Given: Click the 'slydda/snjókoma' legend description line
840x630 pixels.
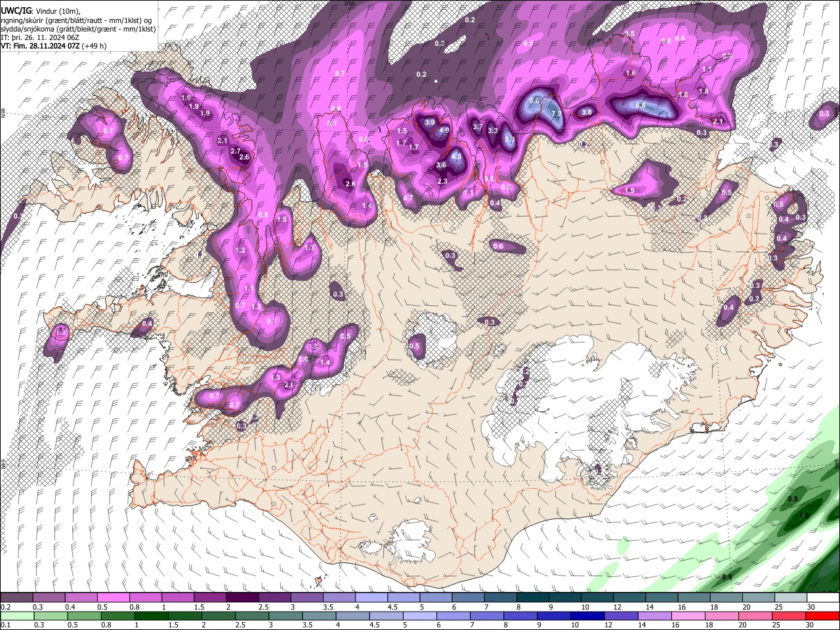Looking at the screenshot, I should point(78,29).
